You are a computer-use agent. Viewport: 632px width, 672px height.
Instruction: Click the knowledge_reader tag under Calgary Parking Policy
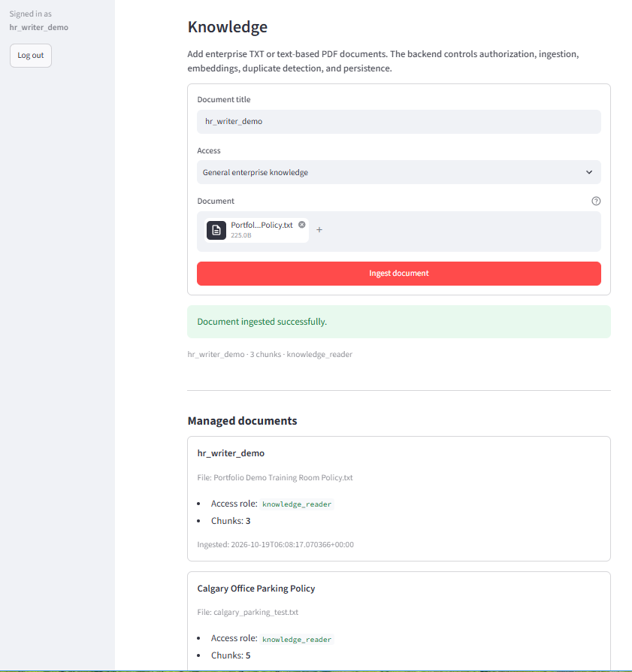pos(297,639)
